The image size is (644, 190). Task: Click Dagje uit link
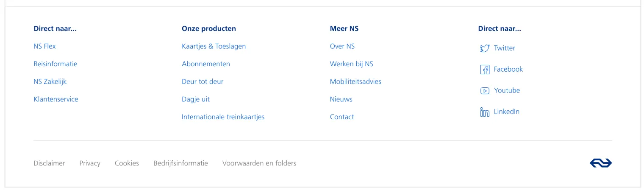196,99
